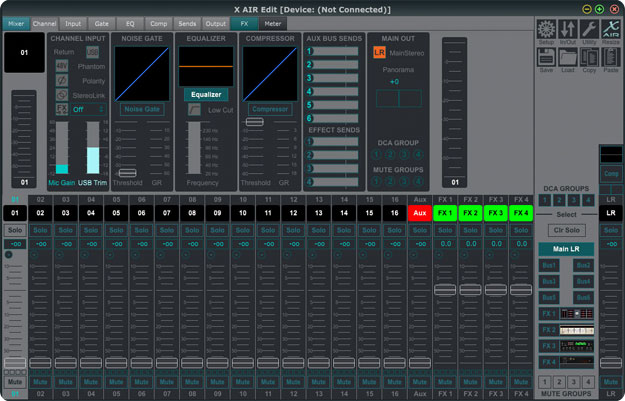Click the Load folder icon

568,57
